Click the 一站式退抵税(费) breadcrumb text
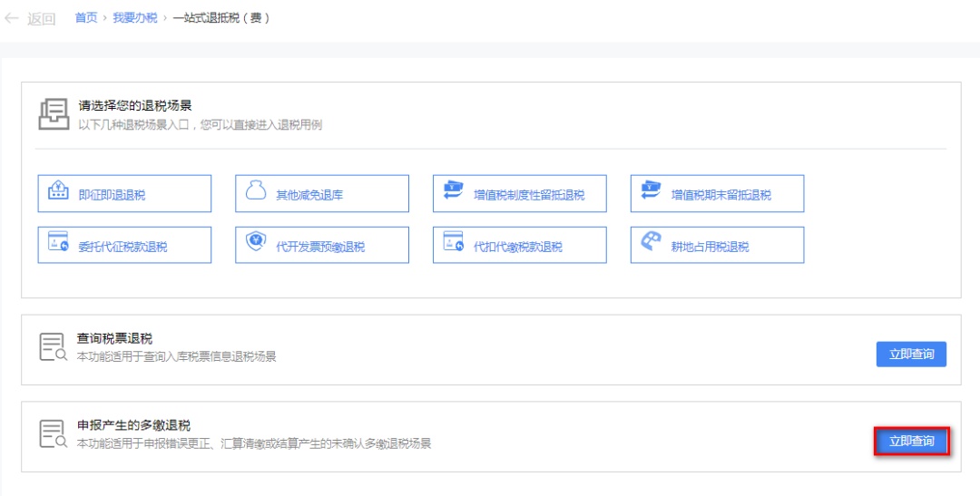The width and height of the screenshot is (980, 496). (x=220, y=18)
